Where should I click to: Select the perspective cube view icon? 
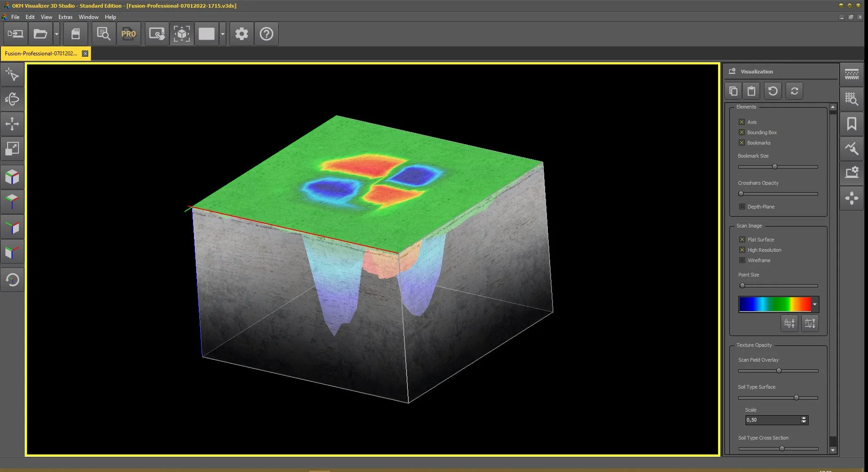12,177
